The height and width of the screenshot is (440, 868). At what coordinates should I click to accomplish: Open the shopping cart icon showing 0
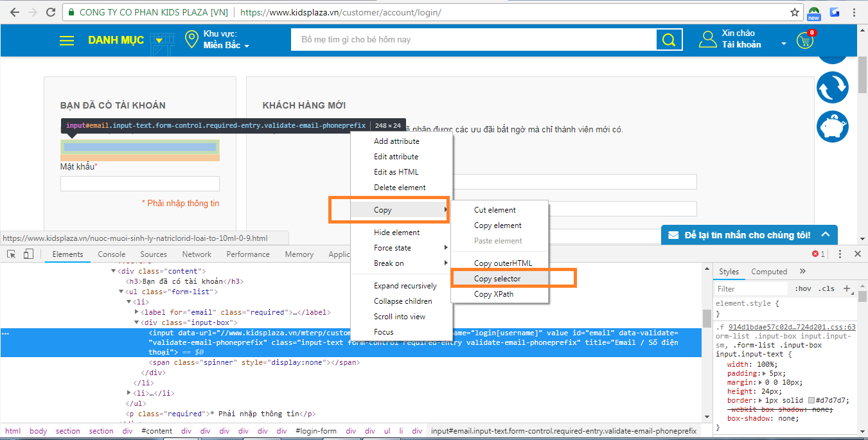805,40
